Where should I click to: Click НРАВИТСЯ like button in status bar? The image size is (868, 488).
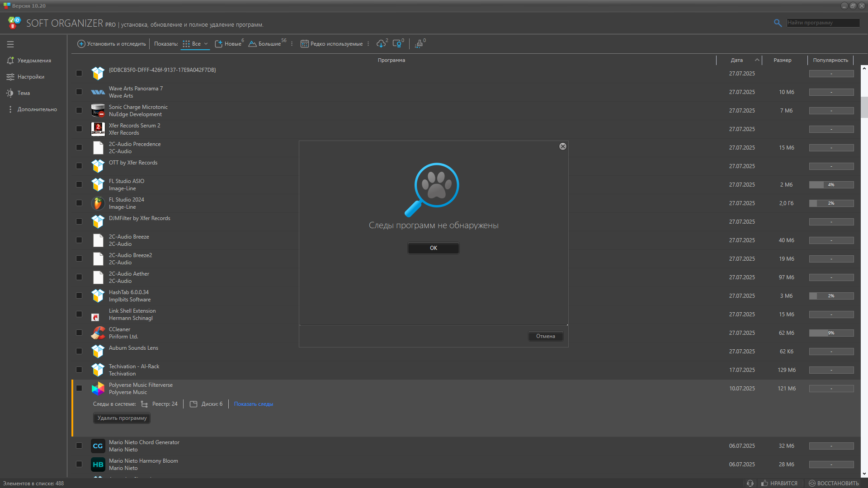pyautogui.click(x=779, y=483)
